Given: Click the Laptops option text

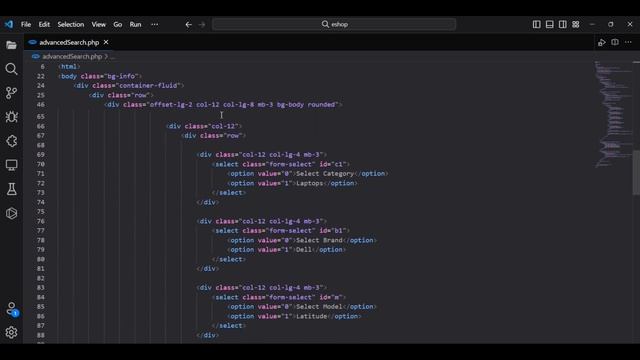Looking at the screenshot, I should click(x=310, y=183).
